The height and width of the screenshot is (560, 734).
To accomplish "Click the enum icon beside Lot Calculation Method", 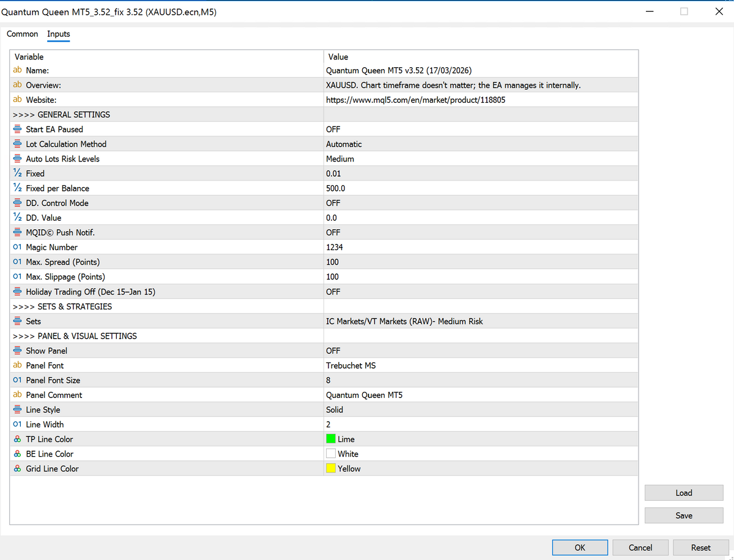I will pos(17,144).
